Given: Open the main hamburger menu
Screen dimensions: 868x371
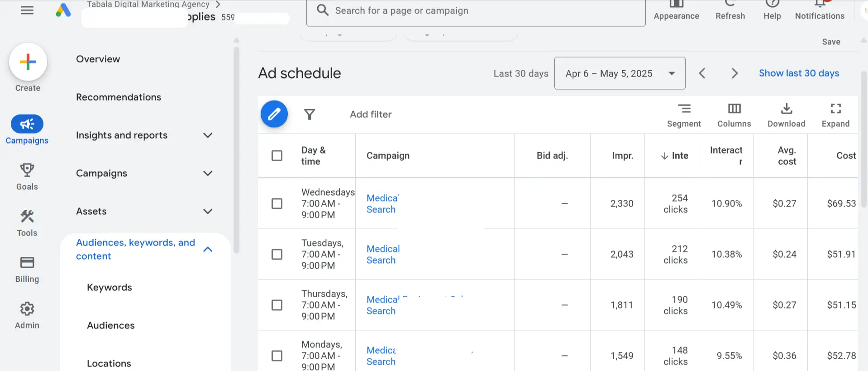Looking at the screenshot, I should point(27,10).
